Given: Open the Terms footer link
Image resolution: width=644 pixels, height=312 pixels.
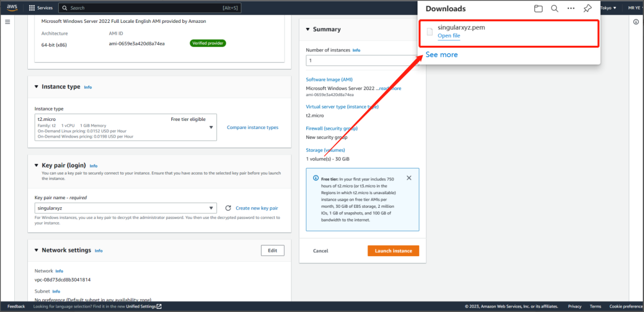Looking at the screenshot, I should [x=595, y=306].
